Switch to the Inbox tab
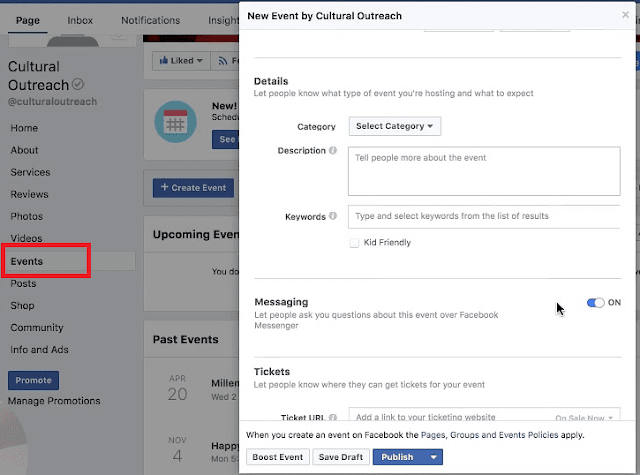This screenshot has width=640, height=475. (80, 20)
